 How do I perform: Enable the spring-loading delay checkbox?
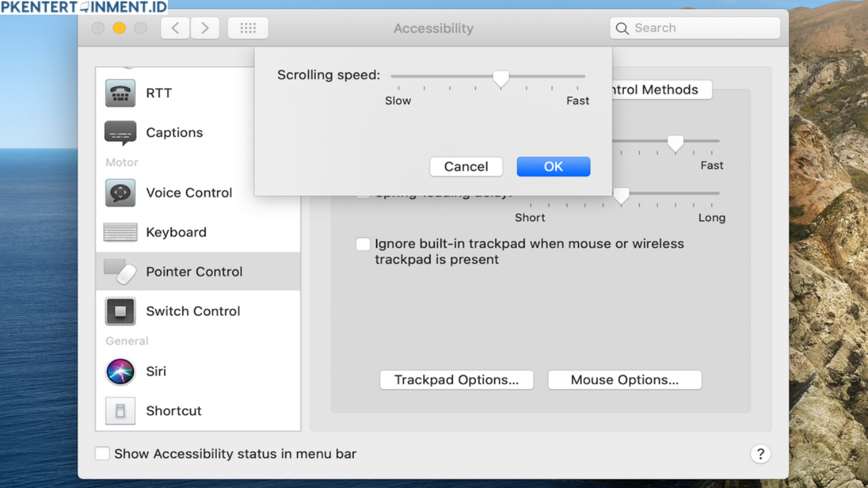363,192
